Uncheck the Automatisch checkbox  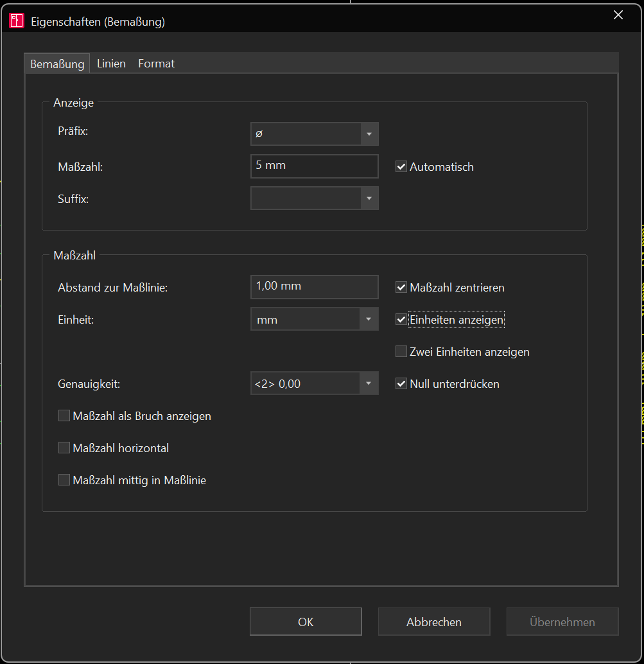click(401, 166)
